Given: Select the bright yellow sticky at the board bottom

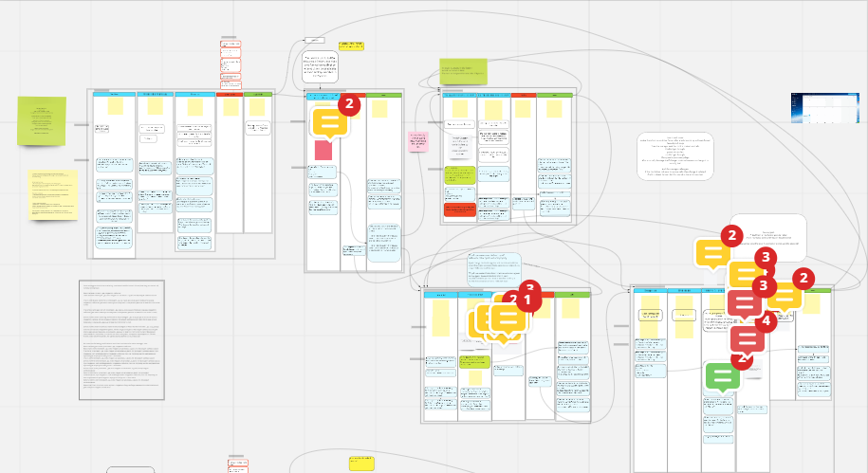Looking at the screenshot, I should click(361, 463).
